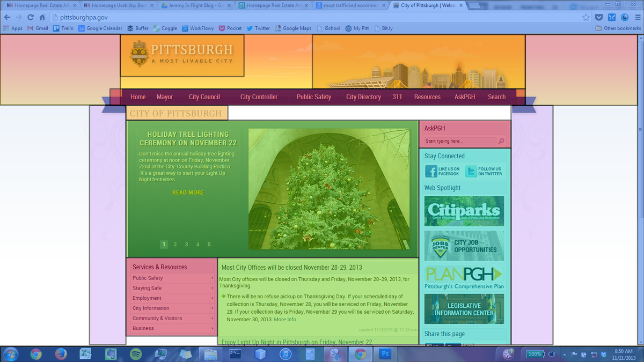This screenshot has height=362, width=644.
Task: Reload the page with the refresh icon
Action: click(31, 17)
